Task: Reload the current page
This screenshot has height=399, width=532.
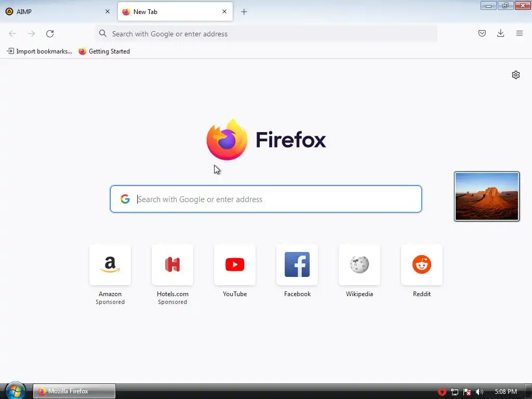Action: point(50,34)
